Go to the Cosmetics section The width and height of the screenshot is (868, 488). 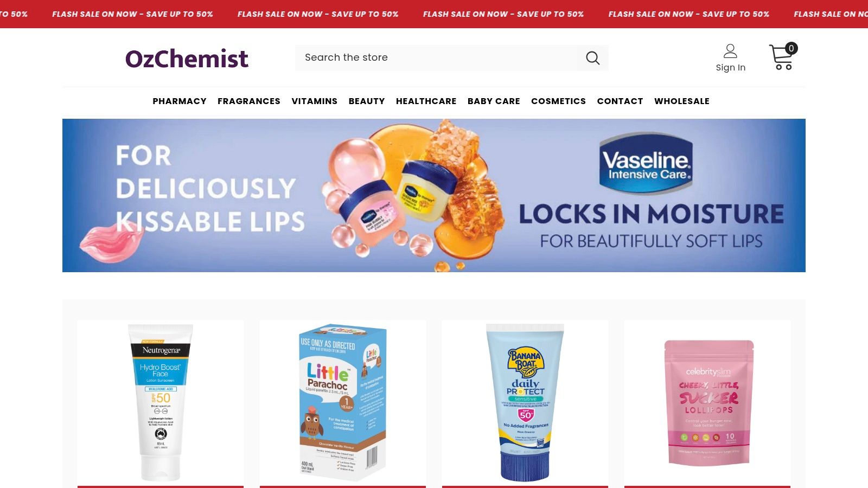click(558, 101)
